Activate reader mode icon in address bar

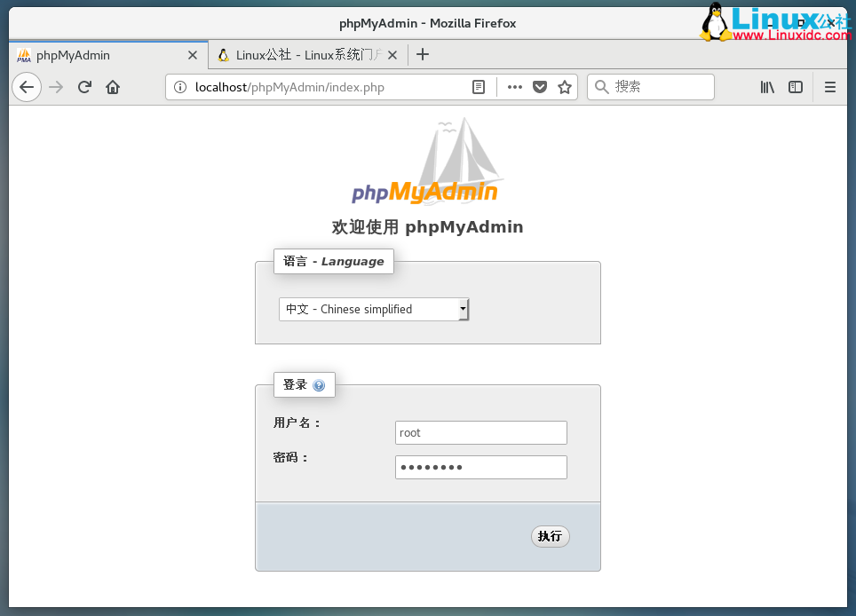[479, 87]
